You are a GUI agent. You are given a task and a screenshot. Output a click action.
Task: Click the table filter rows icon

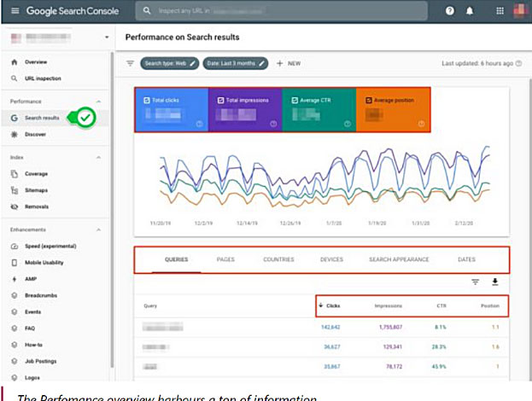click(475, 282)
